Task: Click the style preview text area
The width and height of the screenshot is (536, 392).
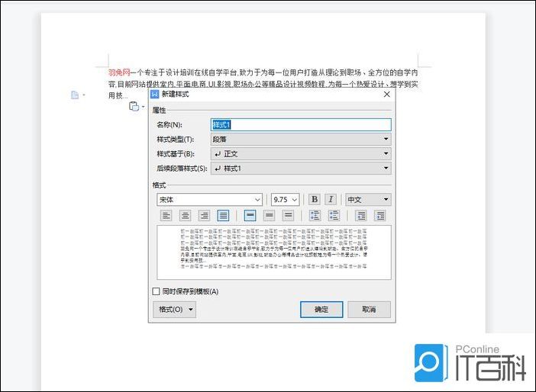Action: click(x=274, y=252)
